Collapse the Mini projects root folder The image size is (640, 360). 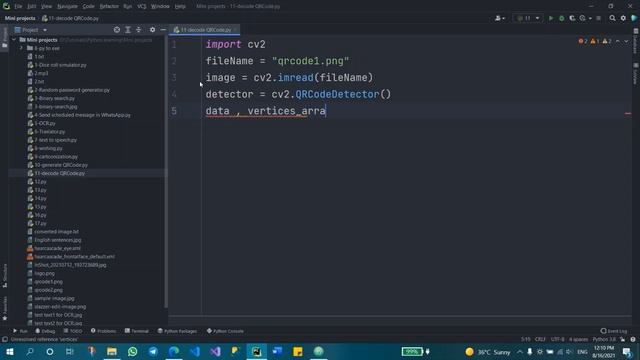point(14,40)
